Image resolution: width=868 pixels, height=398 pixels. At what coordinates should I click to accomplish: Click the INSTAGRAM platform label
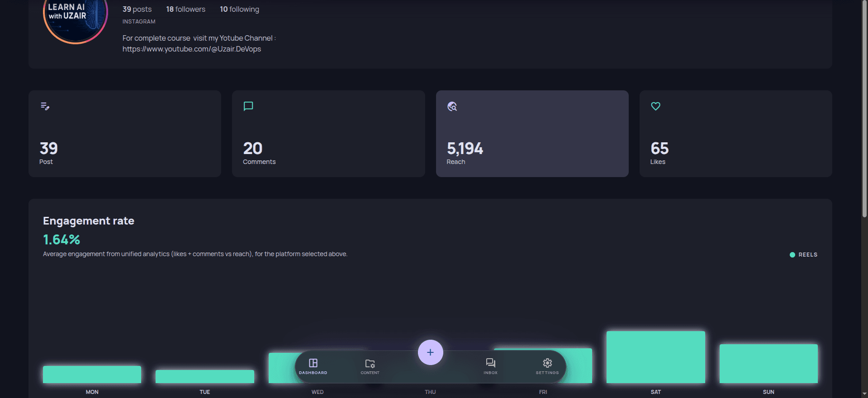(139, 22)
